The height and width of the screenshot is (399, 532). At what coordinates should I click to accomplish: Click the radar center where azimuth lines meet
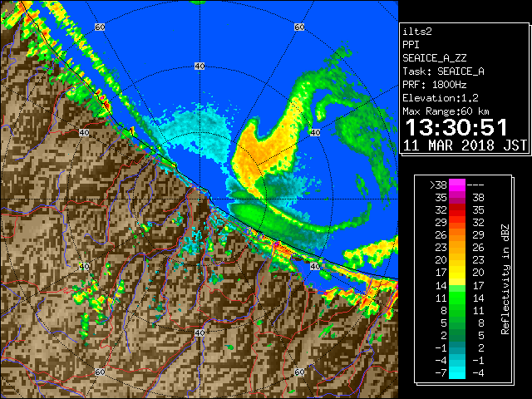(199, 199)
